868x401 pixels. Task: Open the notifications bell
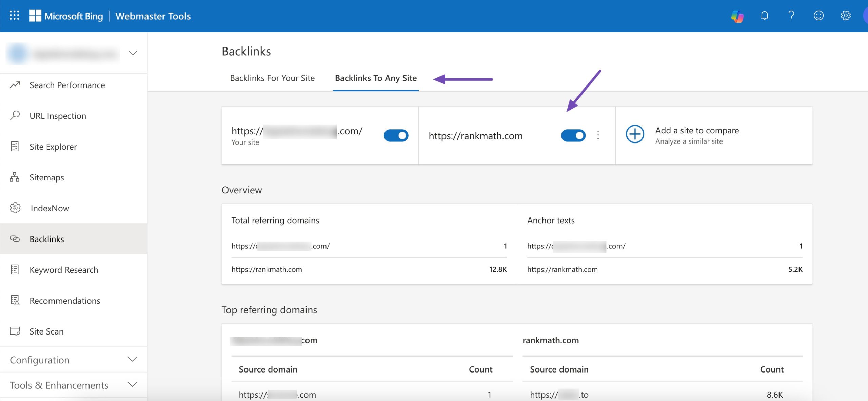tap(764, 16)
